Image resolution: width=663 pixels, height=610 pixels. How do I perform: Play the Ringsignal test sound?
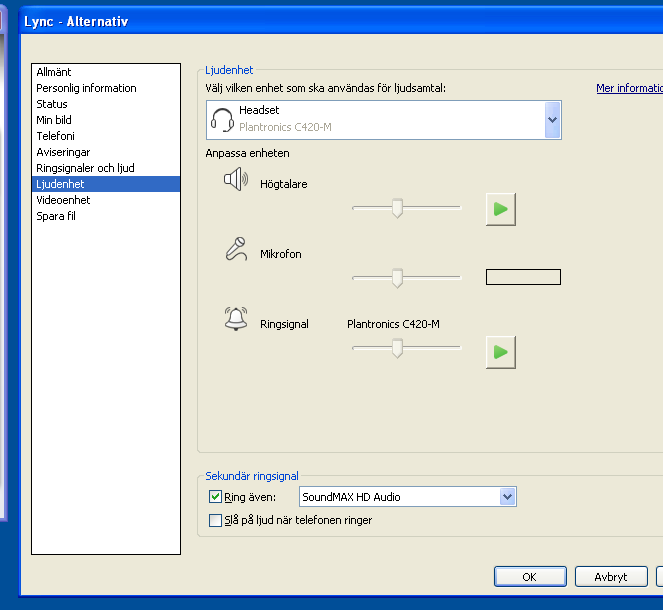click(501, 352)
